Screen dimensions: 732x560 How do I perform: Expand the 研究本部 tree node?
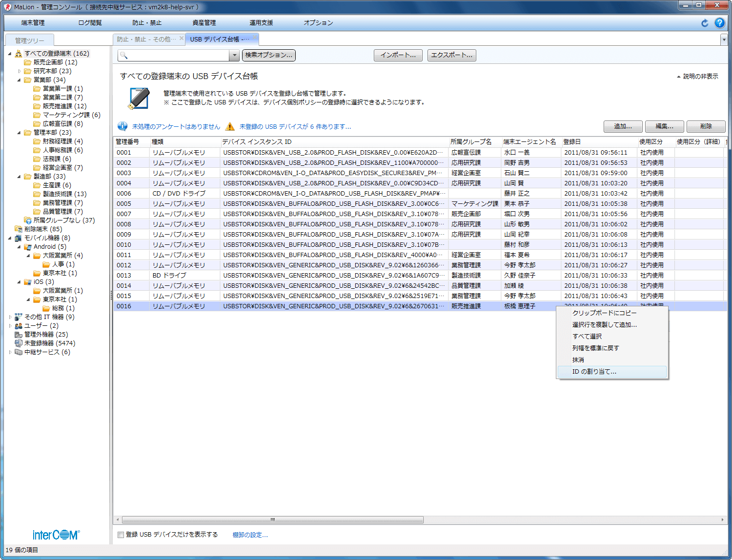[x=19, y=71]
